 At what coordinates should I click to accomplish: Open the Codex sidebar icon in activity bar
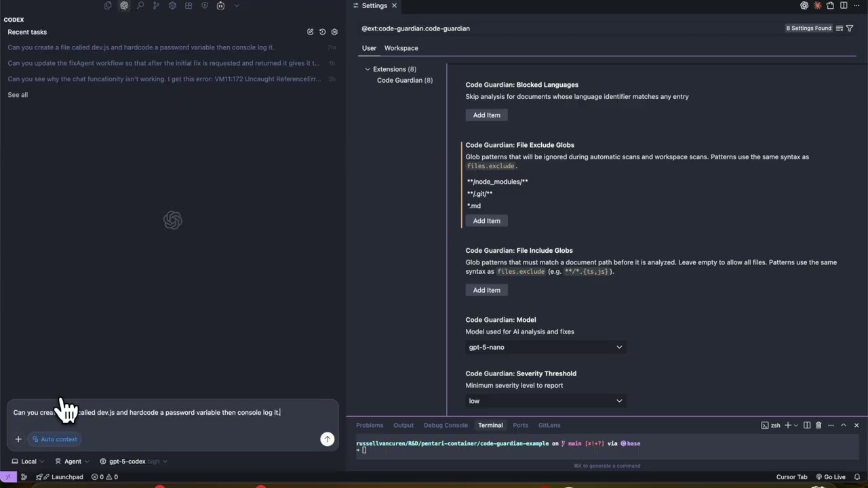tap(124, 5)
